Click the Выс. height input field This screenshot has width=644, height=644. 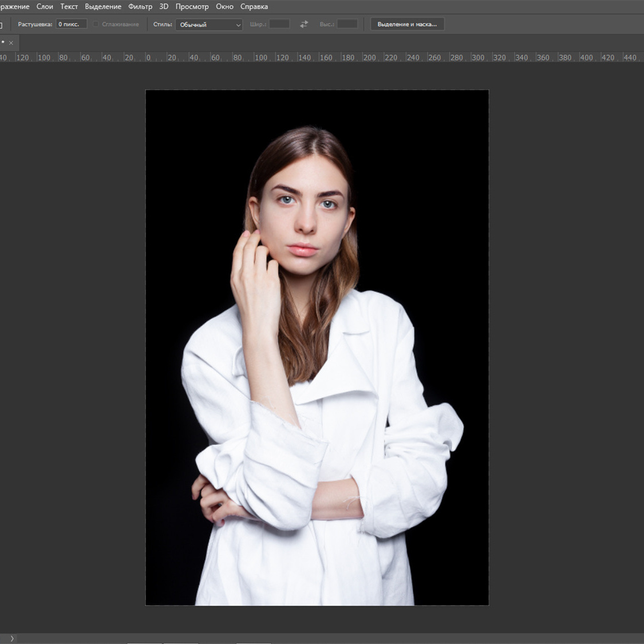[347, 24]
